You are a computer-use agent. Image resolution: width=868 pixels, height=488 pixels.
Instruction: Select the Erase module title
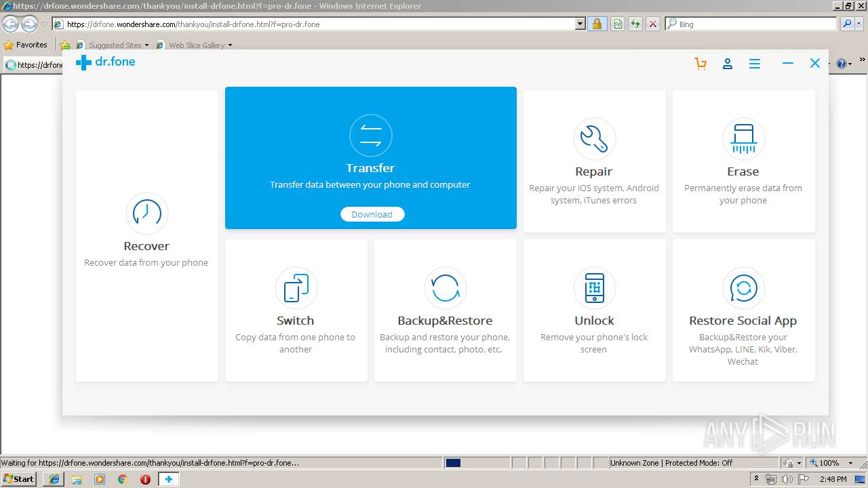(743, 171)
